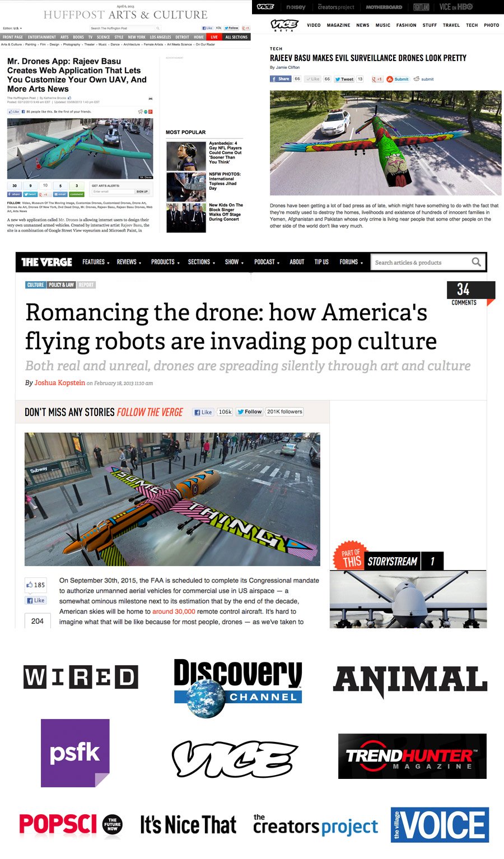Click the Verge search magnifier icon
The height and width of the screenshot is (859, 504).
click(x=476, y=262)
